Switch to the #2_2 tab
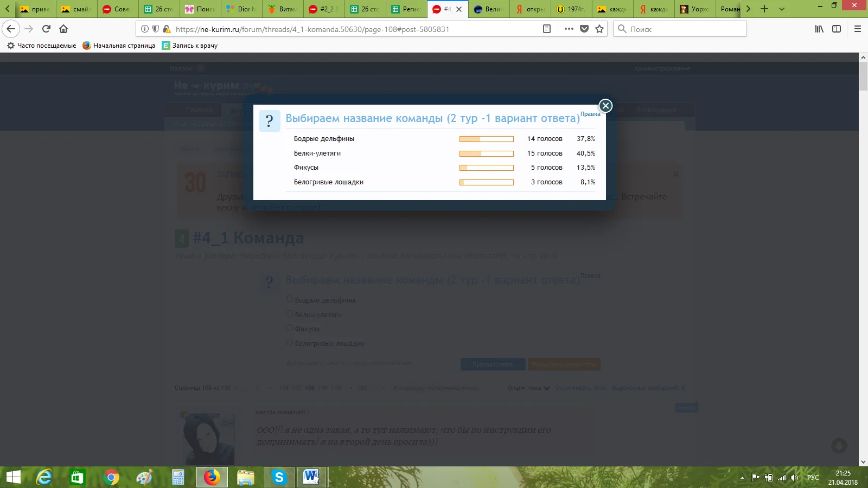The image size is (868, 488). point(324,9)
